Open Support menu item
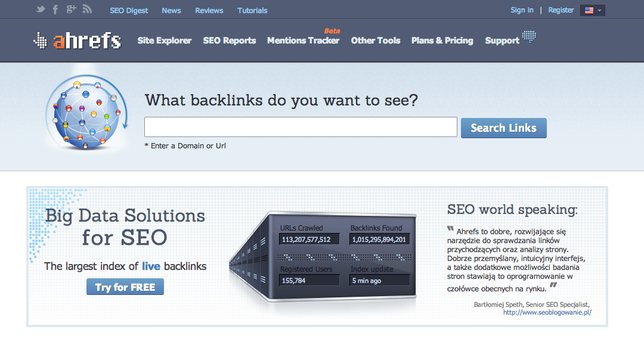 coord(502,41)
